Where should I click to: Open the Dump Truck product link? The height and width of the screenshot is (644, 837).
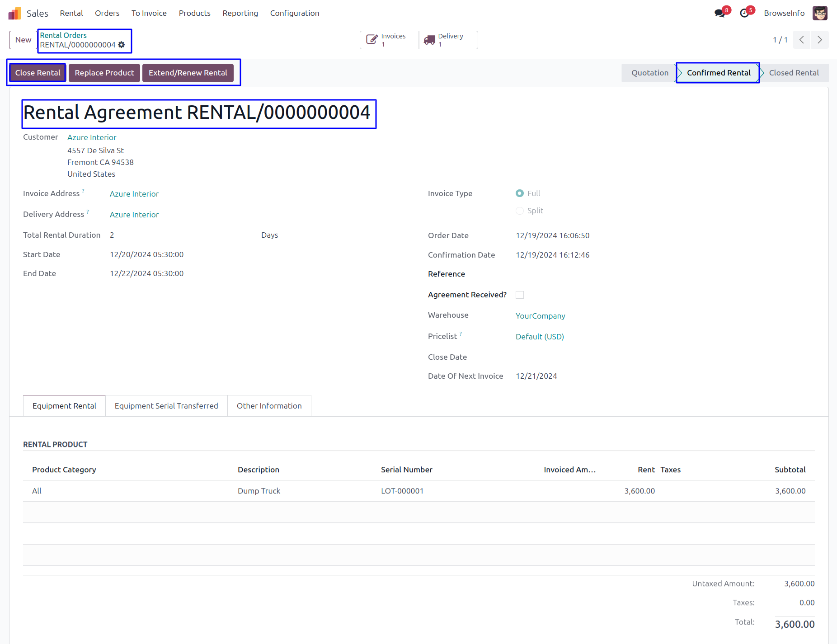259,491
